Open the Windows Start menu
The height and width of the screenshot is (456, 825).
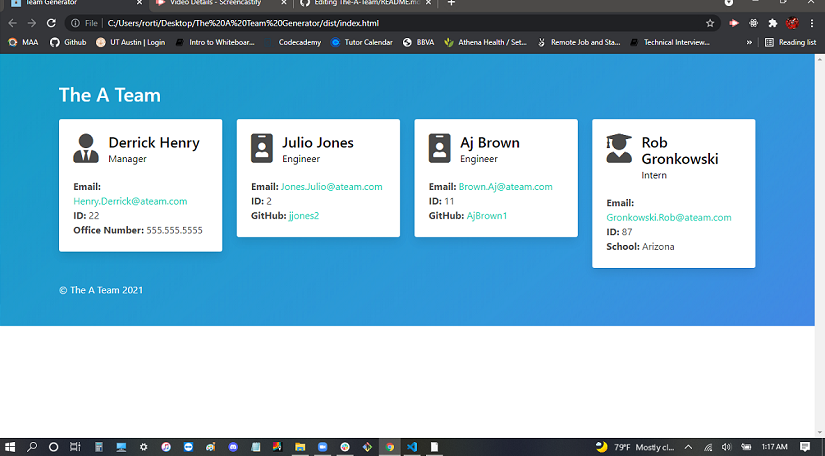(10, 447)
